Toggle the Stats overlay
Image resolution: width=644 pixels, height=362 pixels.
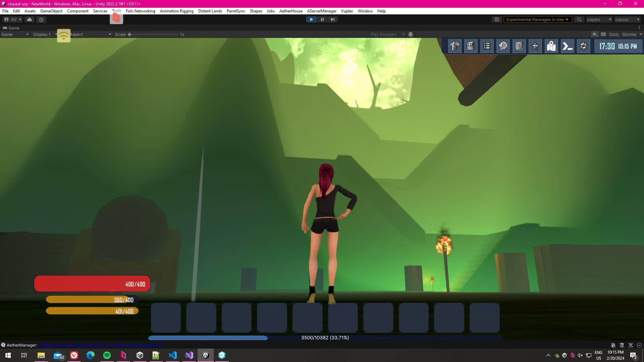pyautogui.click(x=614, y=34)
